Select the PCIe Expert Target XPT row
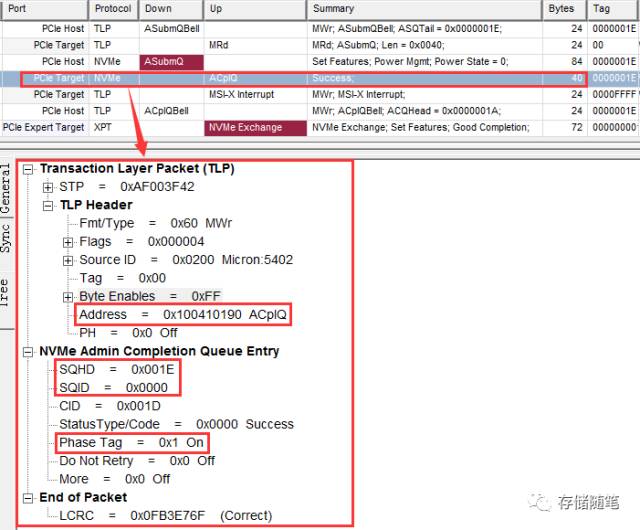The height and width of the screenshot is (530, 640). pyautogui.click(x=320, y=128)
